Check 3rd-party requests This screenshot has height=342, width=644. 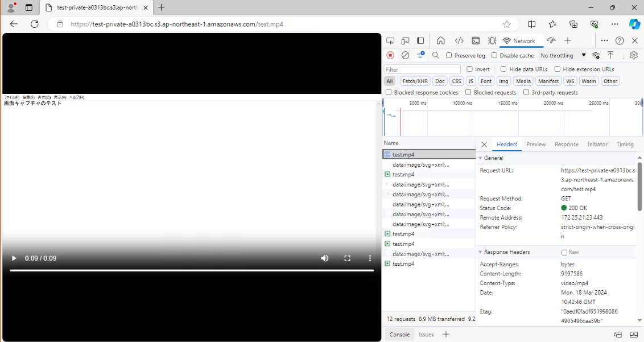tap(526, 92)
